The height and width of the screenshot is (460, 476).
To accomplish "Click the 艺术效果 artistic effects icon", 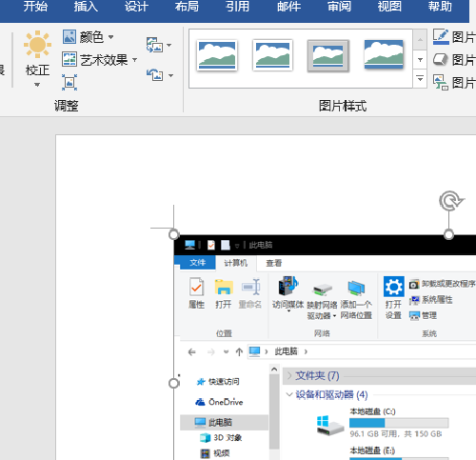I will click(69, 59).
